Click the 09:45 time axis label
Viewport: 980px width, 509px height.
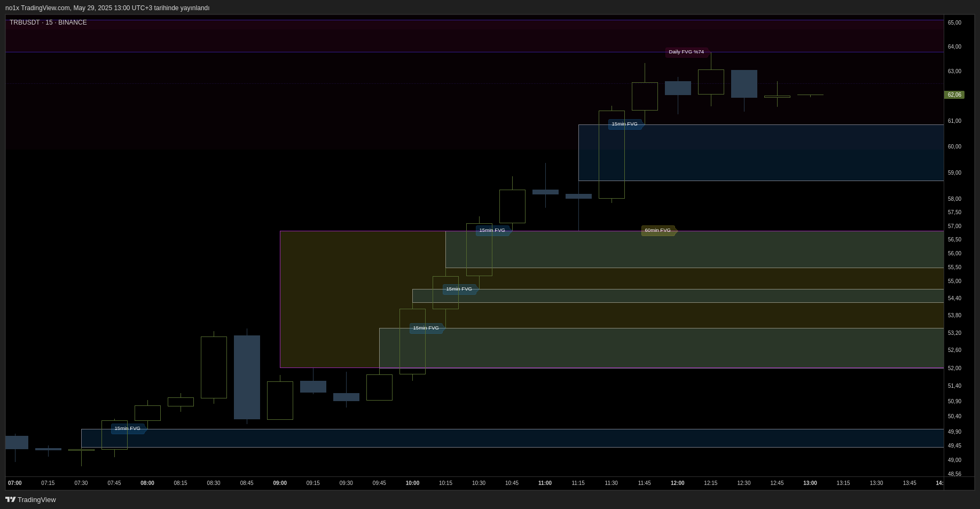coord(379,483)
